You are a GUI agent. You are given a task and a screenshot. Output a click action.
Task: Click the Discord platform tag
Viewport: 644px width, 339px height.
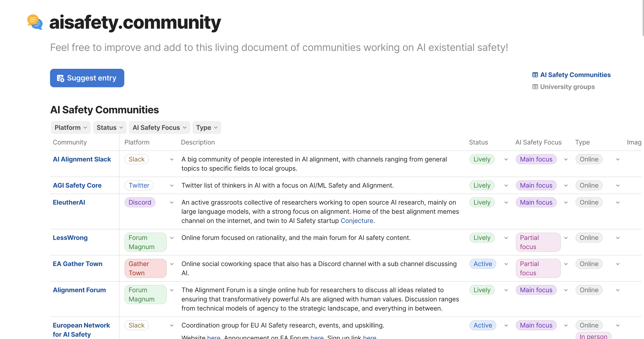pyautogui.click(x=140, y=202)
